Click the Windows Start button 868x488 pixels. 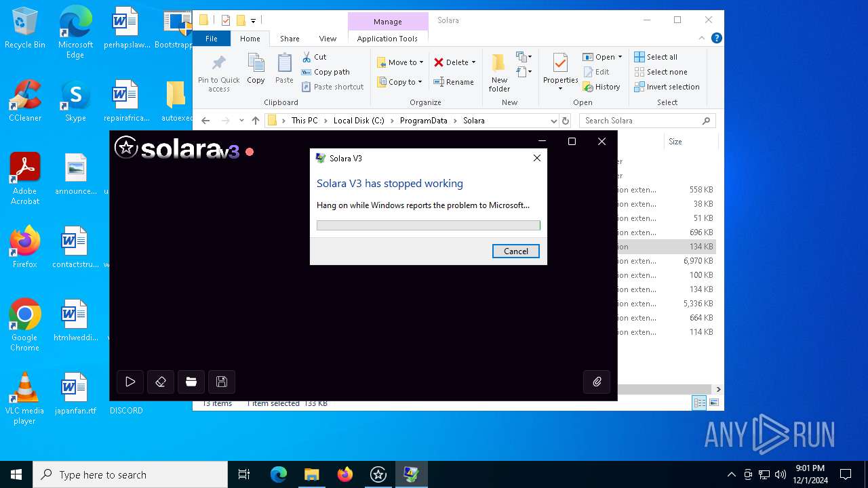pos(16,474)
